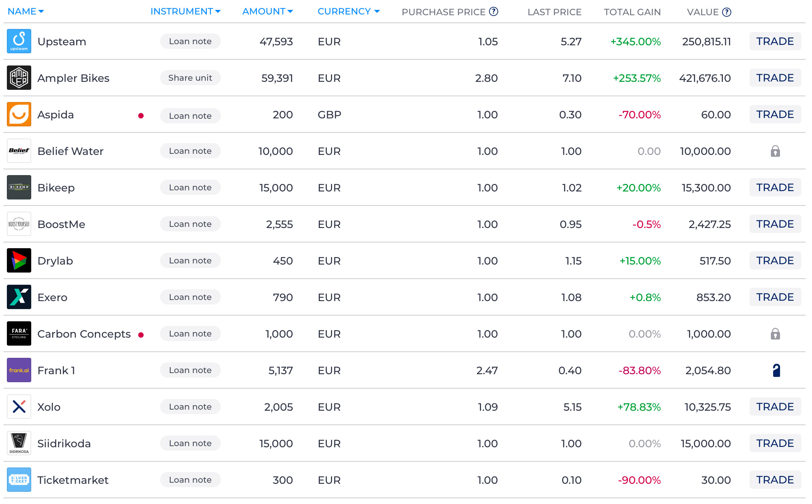Sort the table by Instrument

[185, 11]
